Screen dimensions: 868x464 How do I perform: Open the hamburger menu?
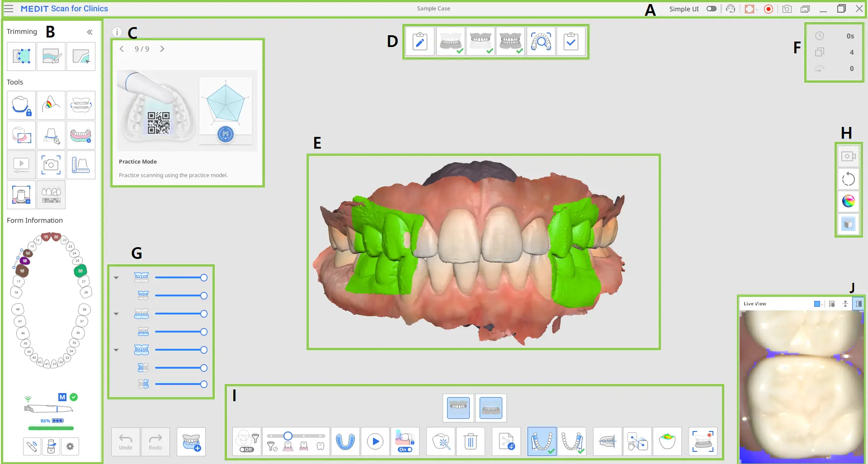click(x=9, y=9)
